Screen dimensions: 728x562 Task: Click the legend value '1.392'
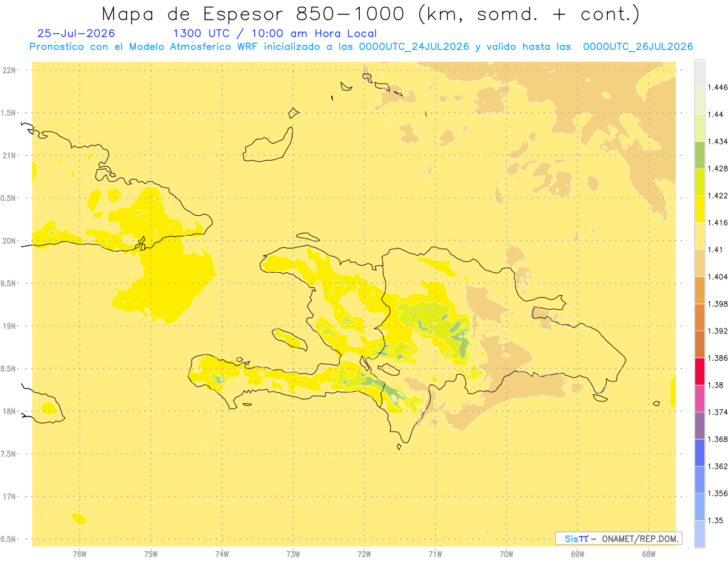coord(718,331)
